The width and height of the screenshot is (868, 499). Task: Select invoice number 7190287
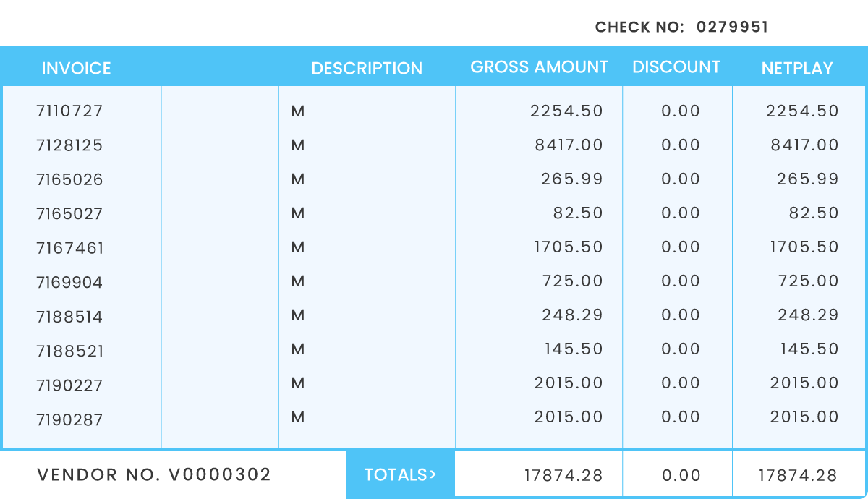click(69, 419)
